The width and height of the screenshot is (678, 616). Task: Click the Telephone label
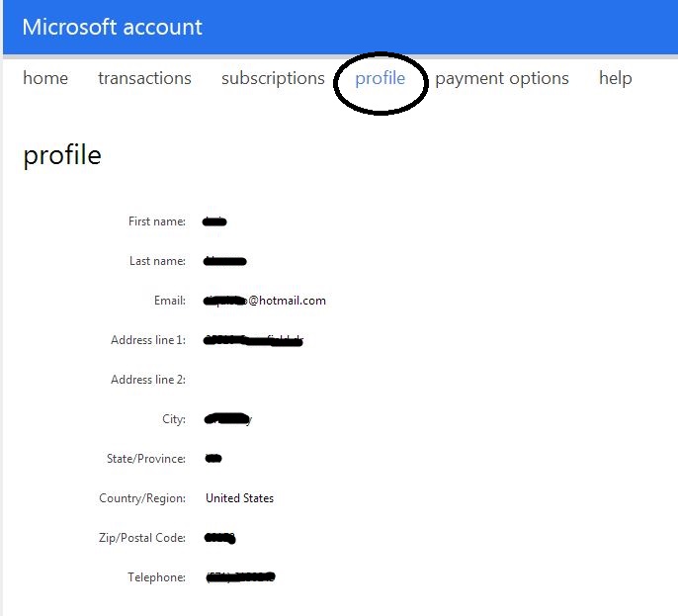click(x=156, y=577)
